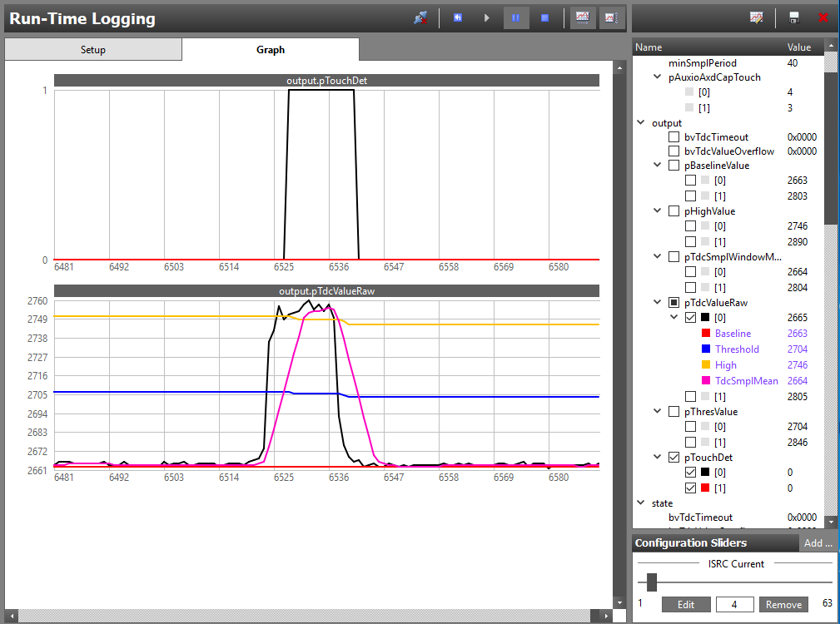Click the Edit button for ISRC Current
This screenshot has height=624, width=840.
click(x=686, y=605)
